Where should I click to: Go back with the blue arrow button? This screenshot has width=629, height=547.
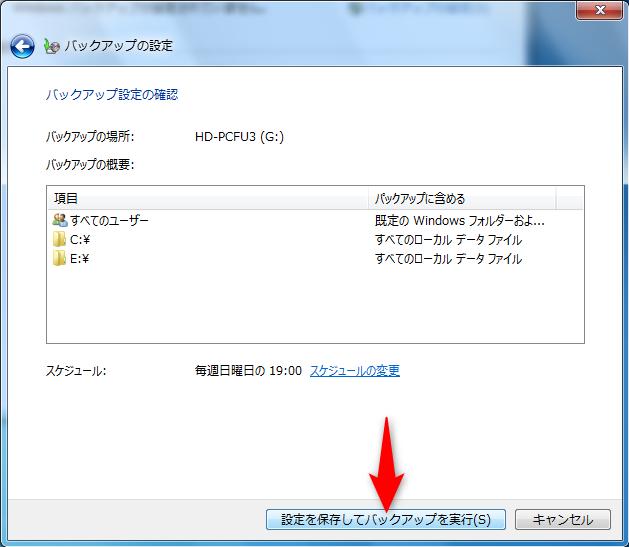[x=22, y=46]
